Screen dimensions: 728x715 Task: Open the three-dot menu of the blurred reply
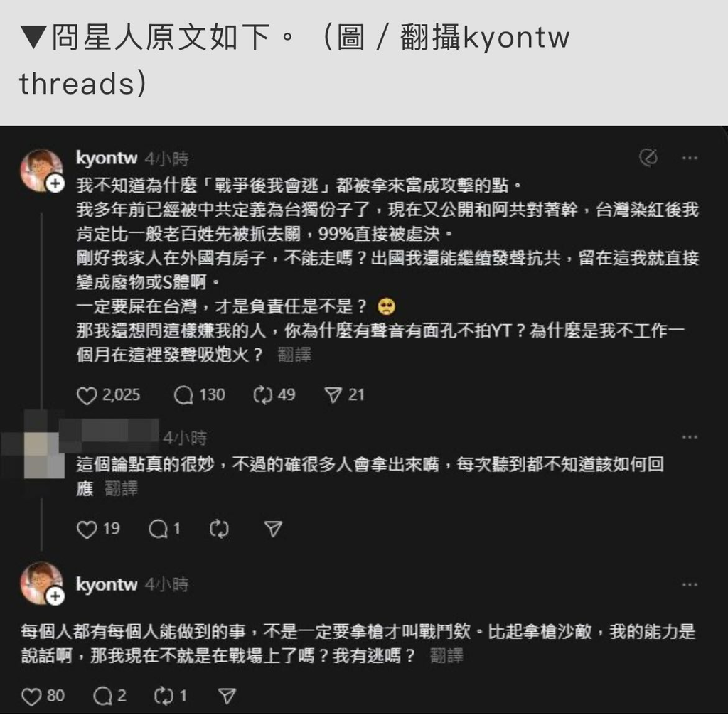click(x=690, y=437)
